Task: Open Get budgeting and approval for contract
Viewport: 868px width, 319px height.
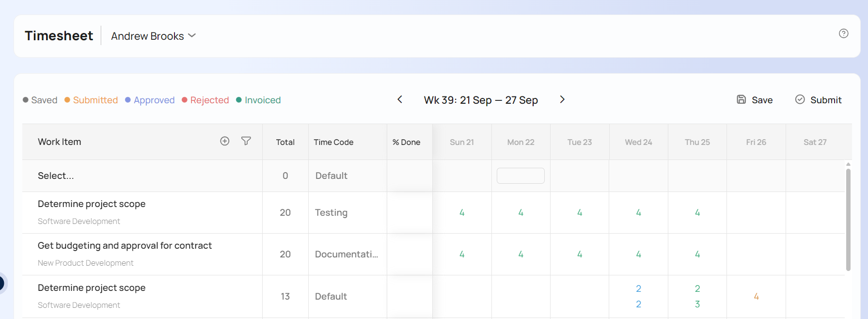Action: pyautogui.click(x=125, y=246)
